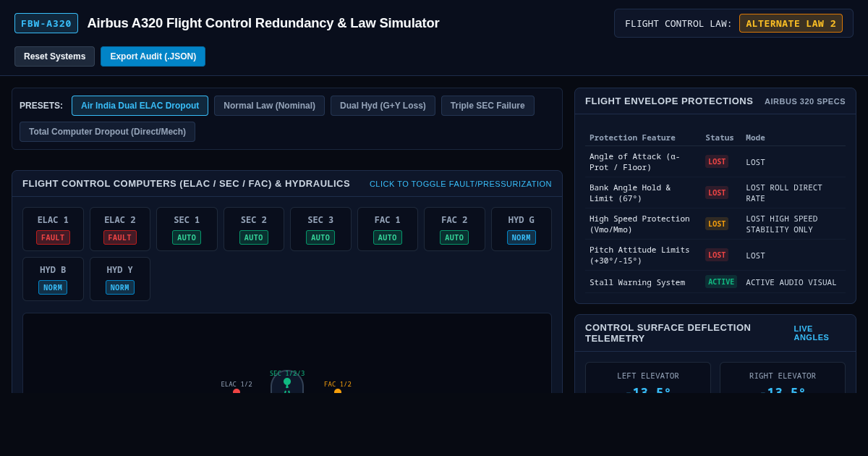The height and width of the screenshot is (456, 868).
Task: Toggle the ELAC 2 computer fault
Action: coord(120,229)
